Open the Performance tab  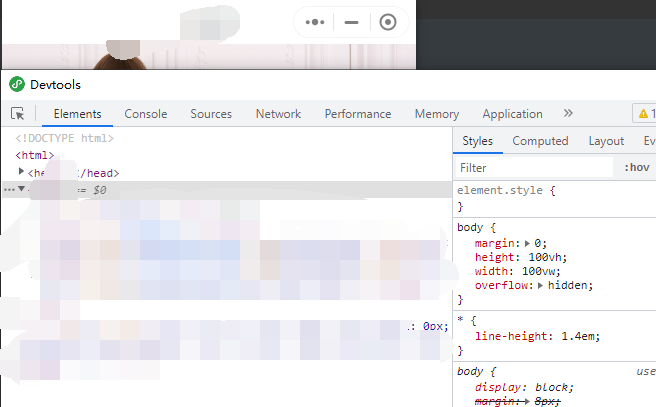pos(358,114)
